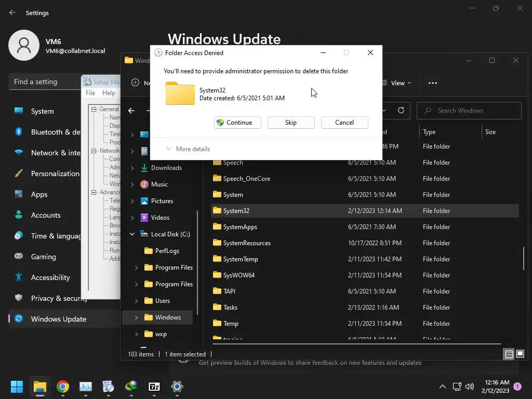532x399 pixels.
Task: Open Help menu in Setup Manager window
Action: click(109, 93)
